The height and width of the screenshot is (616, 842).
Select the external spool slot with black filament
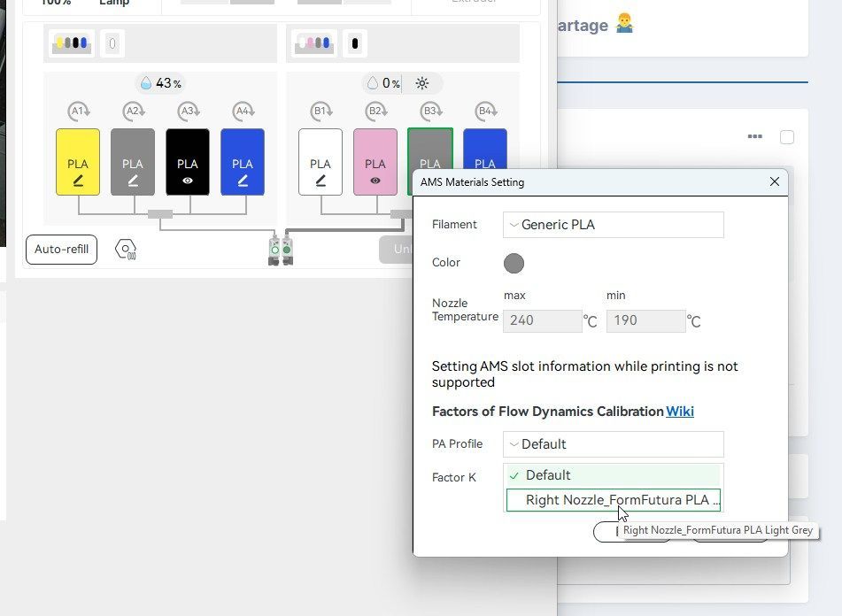354,43
